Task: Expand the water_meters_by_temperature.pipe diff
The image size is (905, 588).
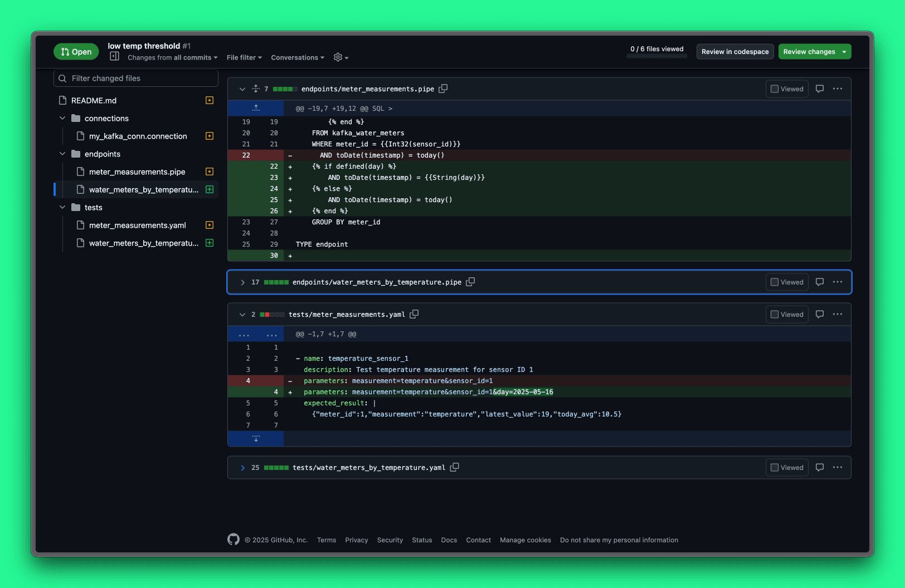Action: click(242, 282)
